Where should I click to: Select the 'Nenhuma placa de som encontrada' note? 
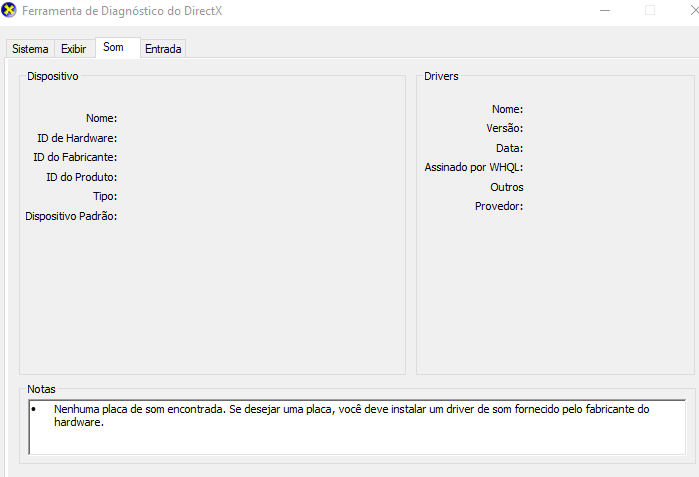[x=351, y=415]
